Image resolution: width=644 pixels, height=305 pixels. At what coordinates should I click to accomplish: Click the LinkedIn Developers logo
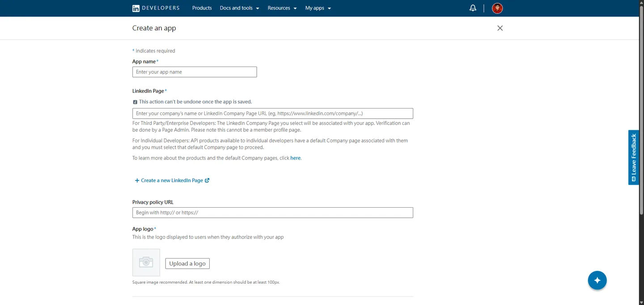[156, 8]
